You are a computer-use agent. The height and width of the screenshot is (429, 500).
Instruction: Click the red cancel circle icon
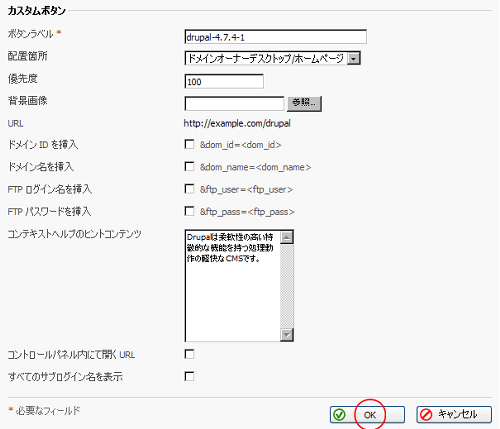point(426,415)
